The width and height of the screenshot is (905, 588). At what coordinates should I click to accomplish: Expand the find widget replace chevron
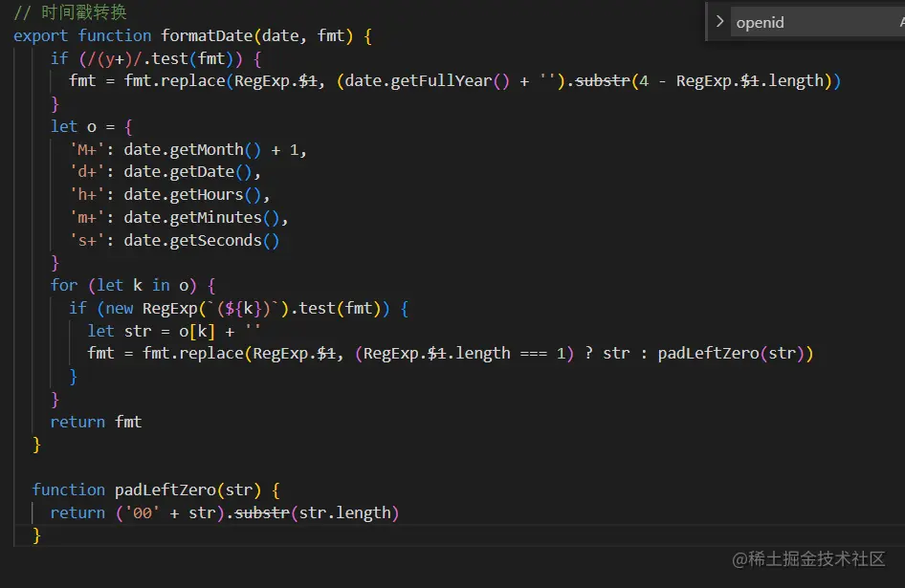pyautogui.click(x=719, y=22)
